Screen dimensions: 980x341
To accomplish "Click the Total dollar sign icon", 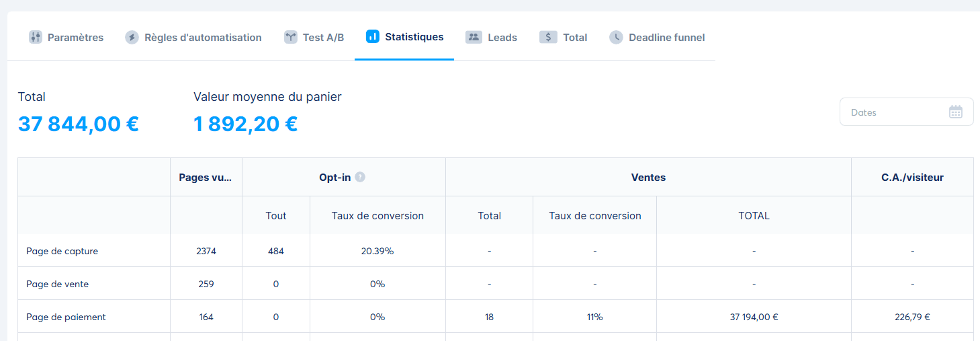I will pos(548,38).
